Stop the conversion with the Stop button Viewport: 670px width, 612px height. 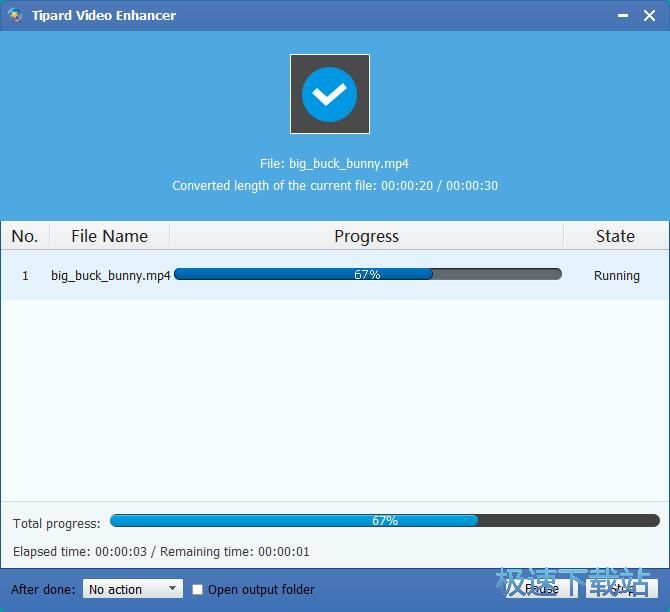pyautogui.click(x=622, y=589)
